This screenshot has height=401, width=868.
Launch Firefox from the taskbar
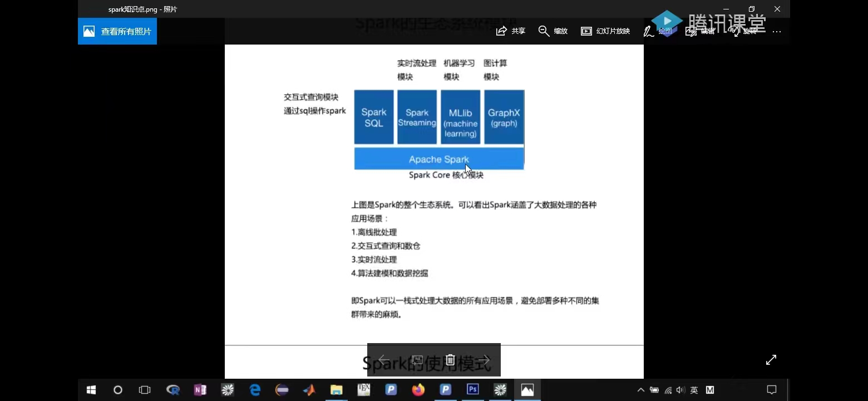(x=418, y=390)
